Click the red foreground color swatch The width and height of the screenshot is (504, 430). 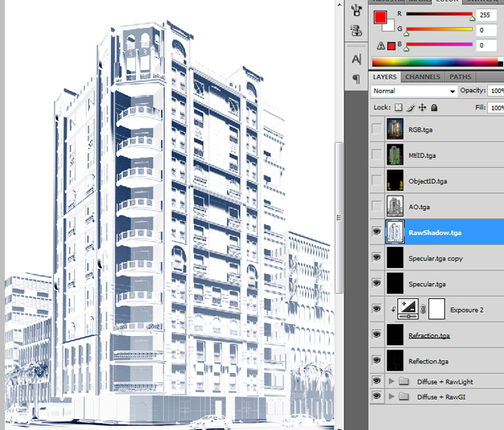pyautogui.click(x=381, y=18)
